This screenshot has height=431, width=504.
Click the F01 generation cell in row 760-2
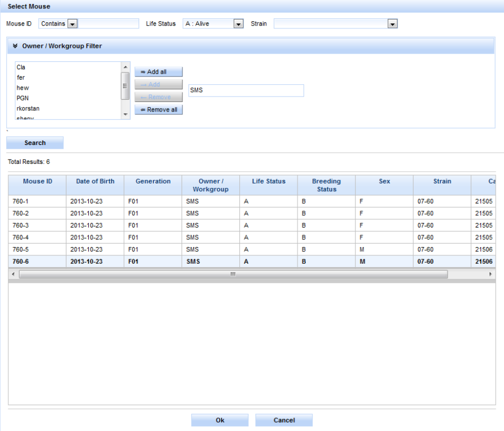(x=153, y=213)
